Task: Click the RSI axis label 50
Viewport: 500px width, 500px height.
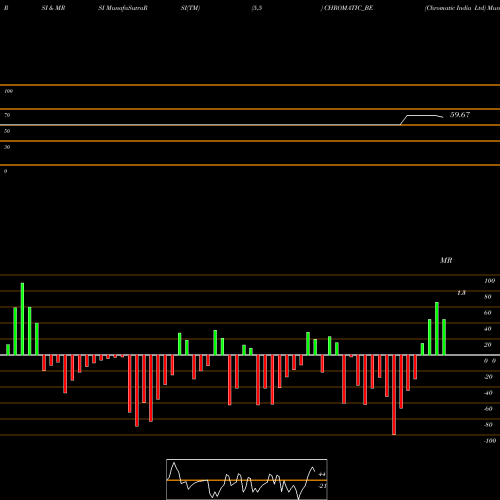Action: [x=7, y=131]
